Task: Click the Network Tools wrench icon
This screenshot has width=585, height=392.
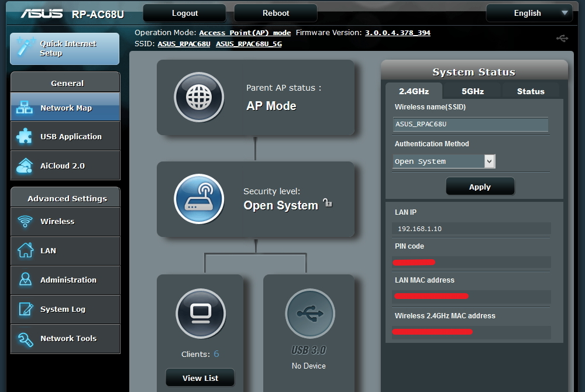Action: tap(25, 339)
